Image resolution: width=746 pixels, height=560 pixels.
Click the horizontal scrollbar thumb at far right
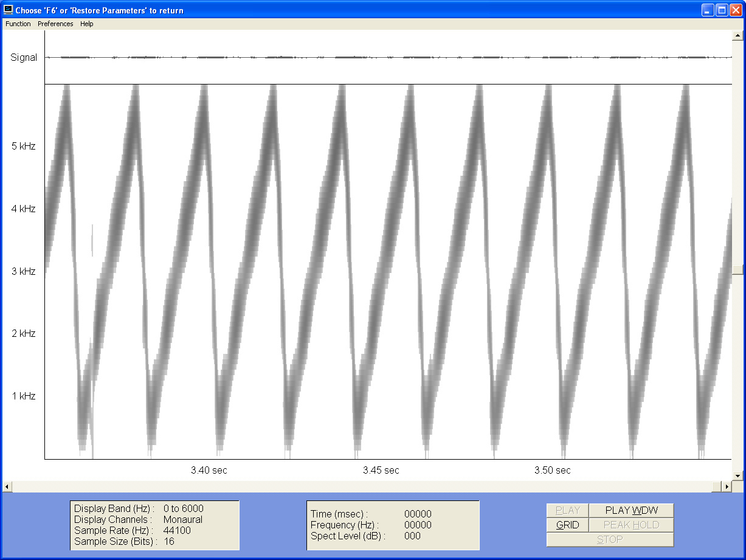click(x=716, y=486)
